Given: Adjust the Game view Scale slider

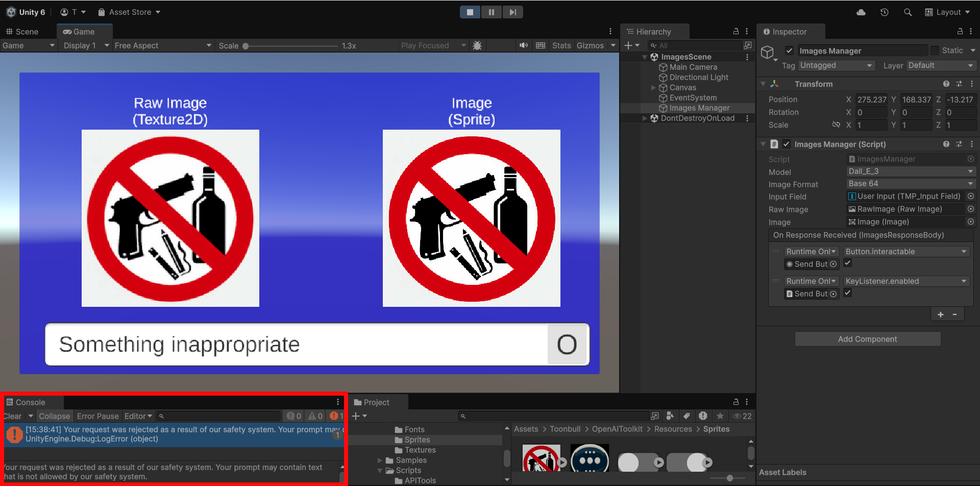Looking at the screenshot, I should click(291, 46).
